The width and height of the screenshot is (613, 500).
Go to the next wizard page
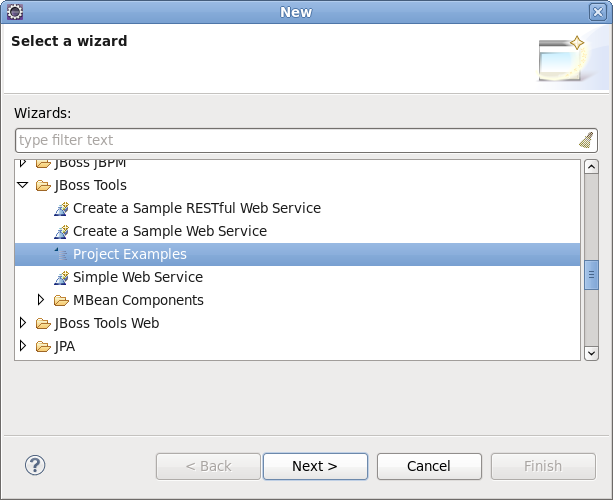click(x=315, y=466)
